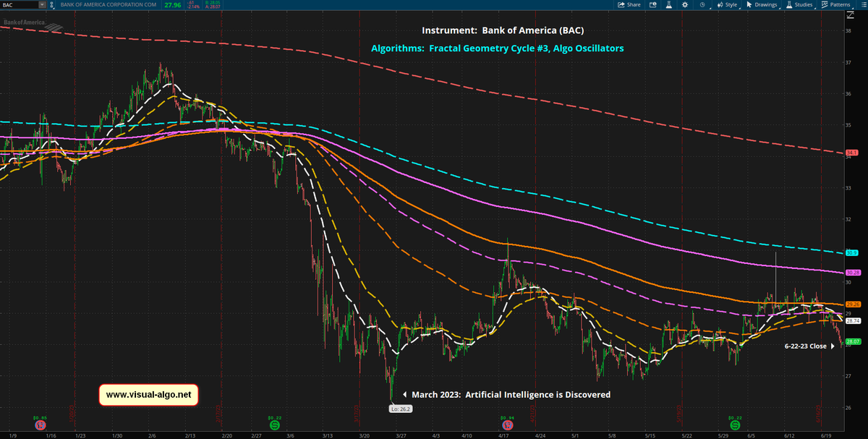Click the dividend icon near 2/27

click(x=273, y=425)
